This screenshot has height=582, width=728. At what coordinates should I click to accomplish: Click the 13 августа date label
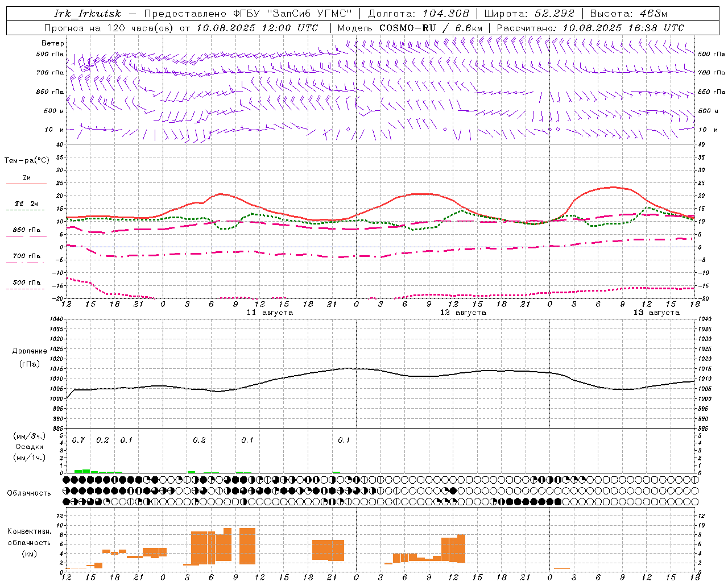(x=656, y=313)
